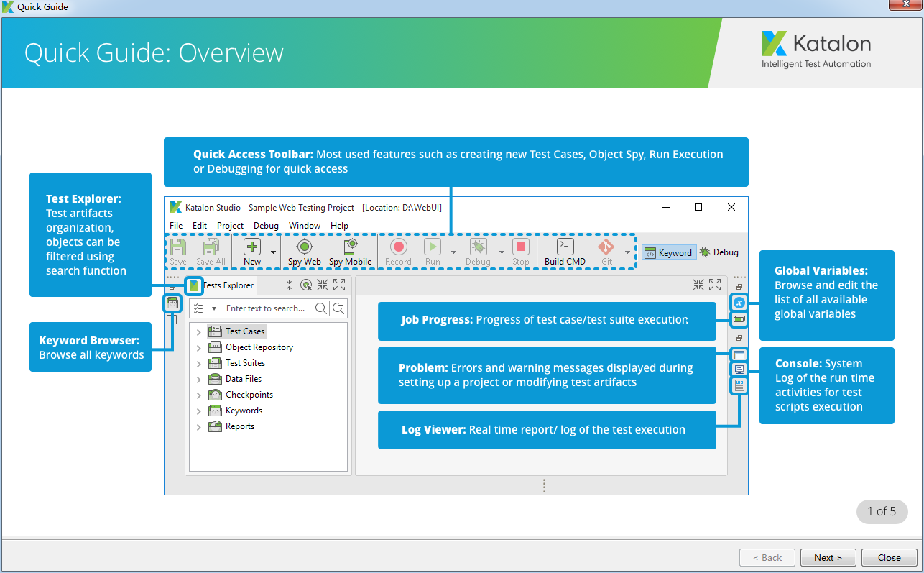The image size is (924, 573).
Task: Click the search text field
Action: (269, 308)
